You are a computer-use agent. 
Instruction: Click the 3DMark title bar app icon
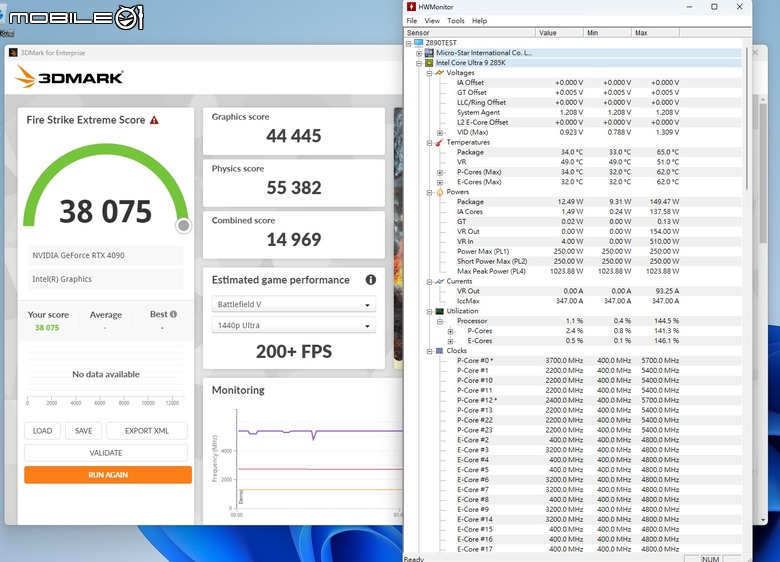click(13, 52)
